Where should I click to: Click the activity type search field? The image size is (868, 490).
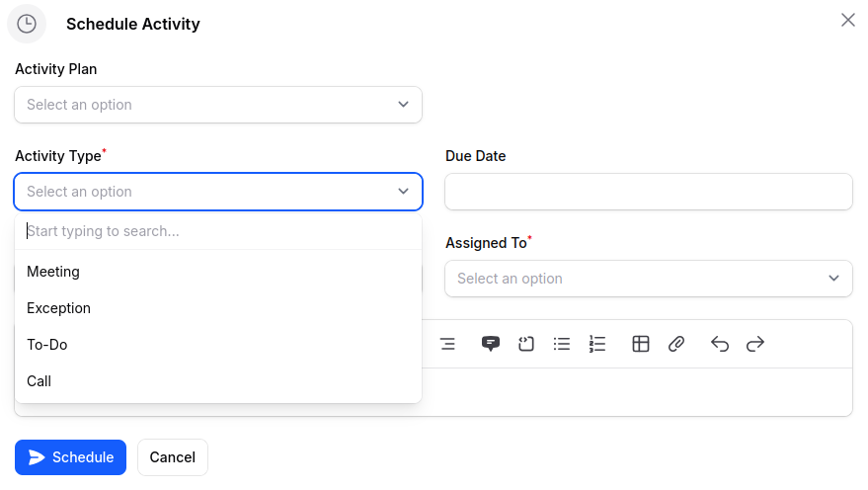coord(218,231)
